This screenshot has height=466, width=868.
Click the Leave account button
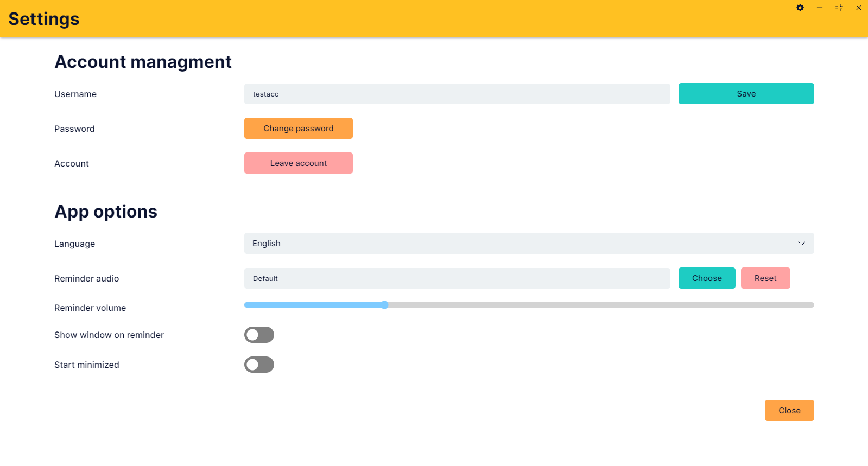tap(299, 163)
